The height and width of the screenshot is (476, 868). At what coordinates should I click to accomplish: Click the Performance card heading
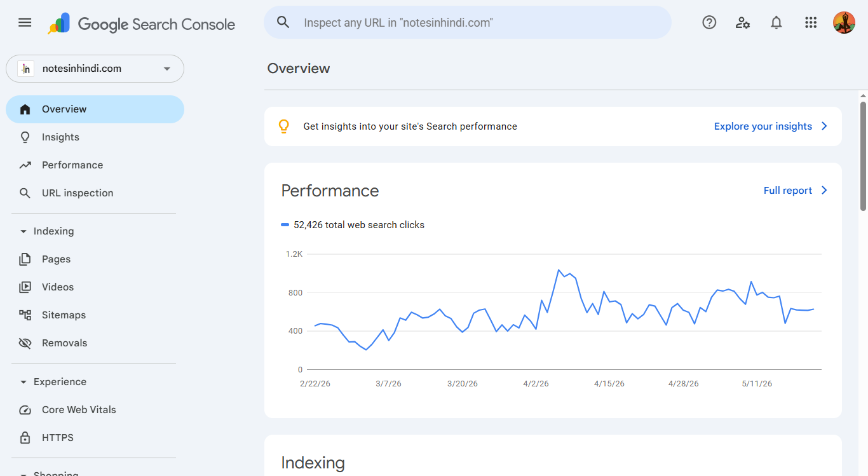coord(330,191)
